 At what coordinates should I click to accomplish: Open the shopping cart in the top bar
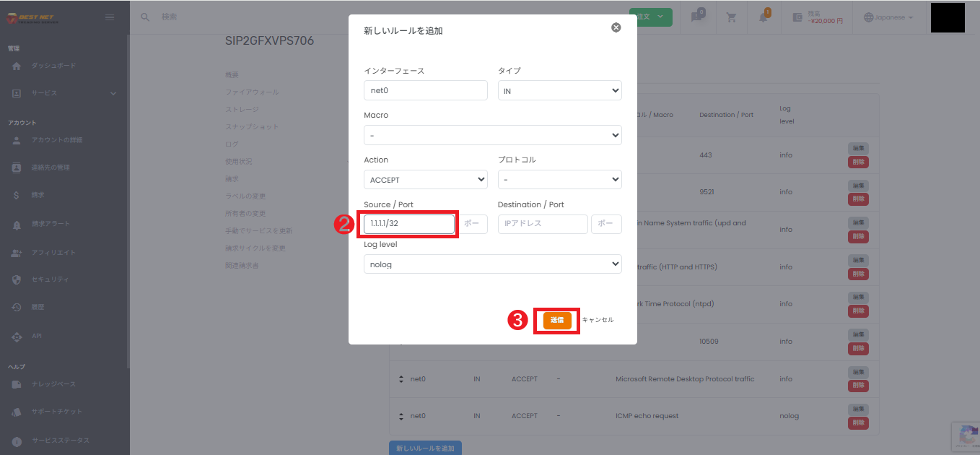pyautogui.click(x=731, y=17)
